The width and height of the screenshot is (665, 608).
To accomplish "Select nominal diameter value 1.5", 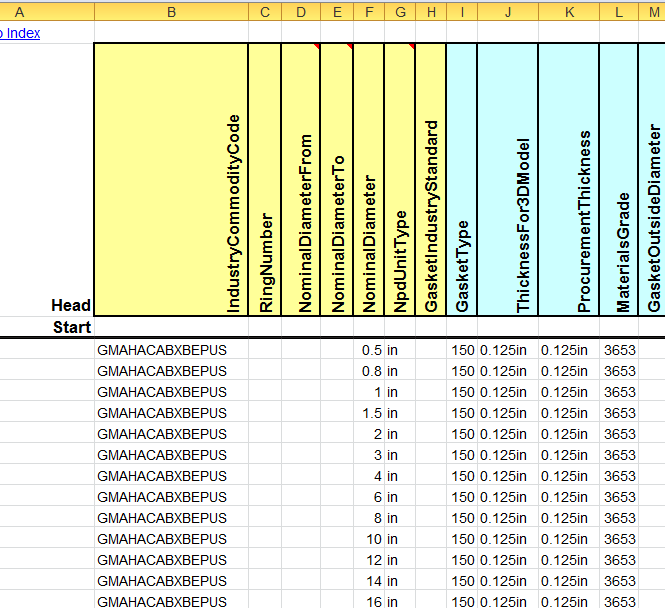I will point(369,413).
